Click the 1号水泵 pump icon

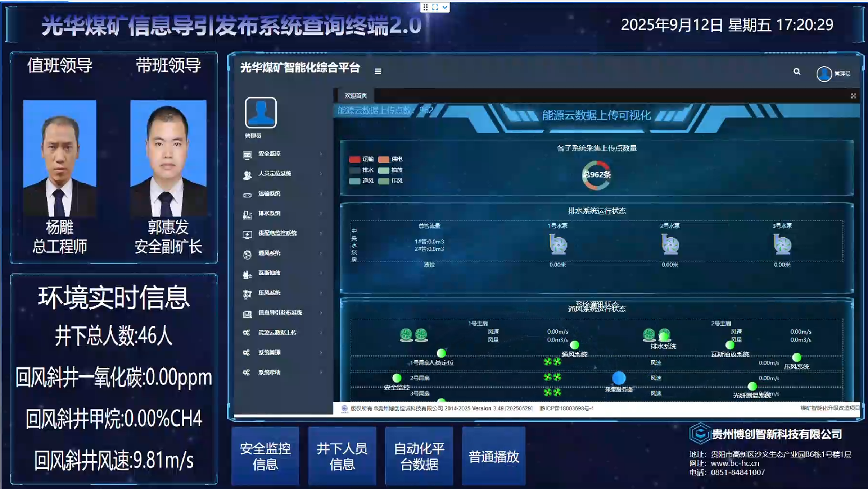558,244
